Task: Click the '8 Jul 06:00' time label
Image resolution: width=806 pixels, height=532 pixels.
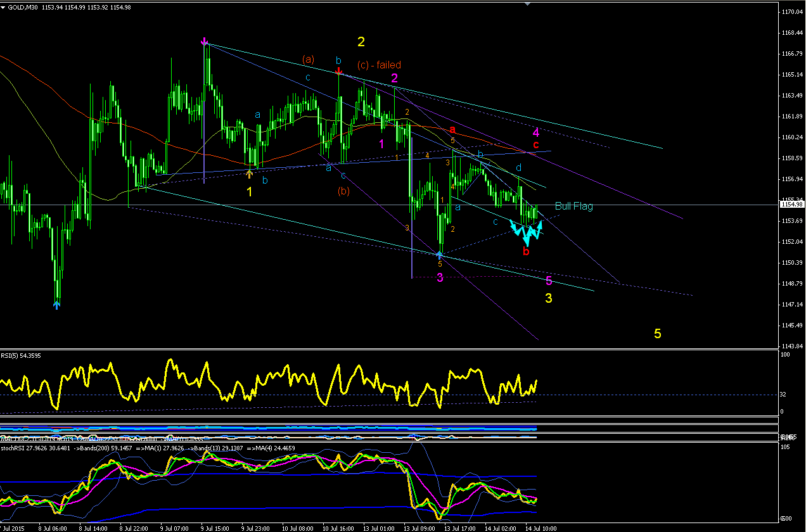Action: click(x=53, y=528)
